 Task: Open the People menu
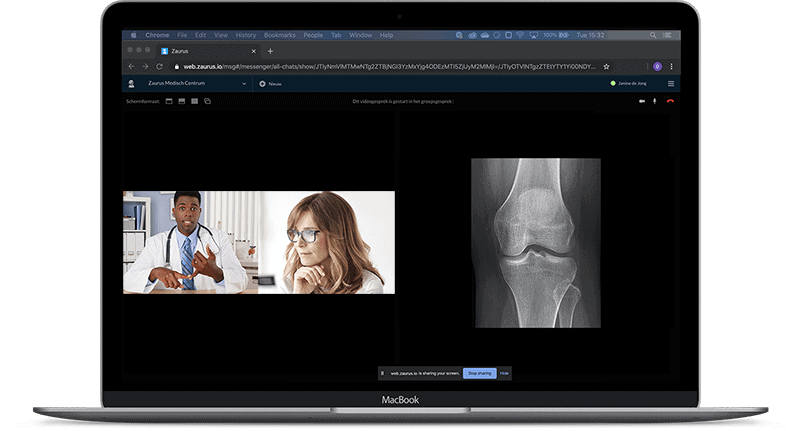[x=313, y=35]
